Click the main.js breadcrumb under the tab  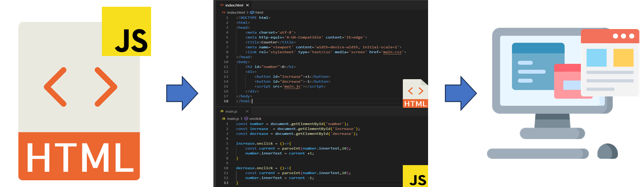(233, 119)
